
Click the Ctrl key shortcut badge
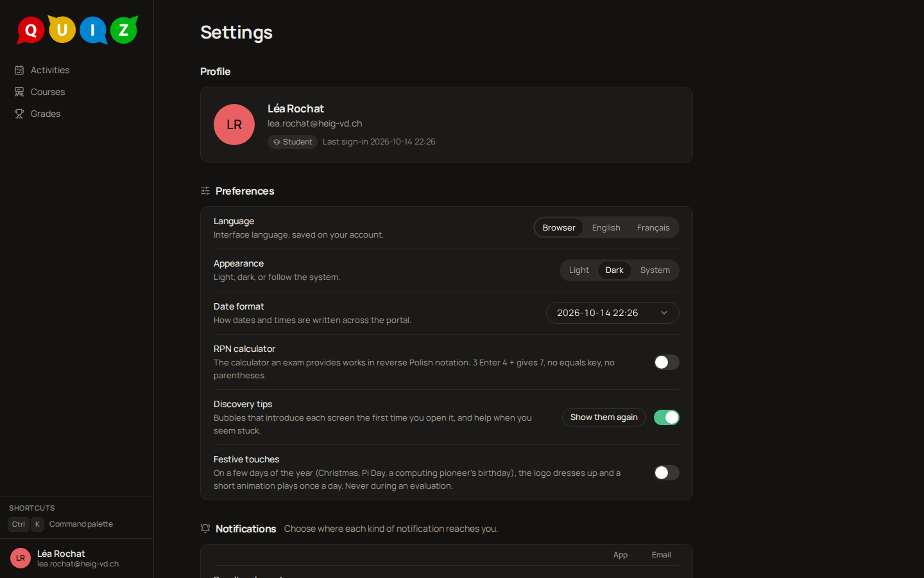click(19, 524)
